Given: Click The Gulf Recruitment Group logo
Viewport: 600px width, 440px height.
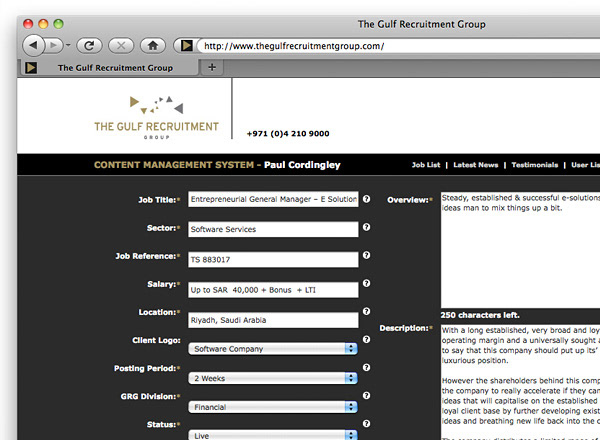Looking at the screenshot, I should pyautogui.click(x=157, y=117).
